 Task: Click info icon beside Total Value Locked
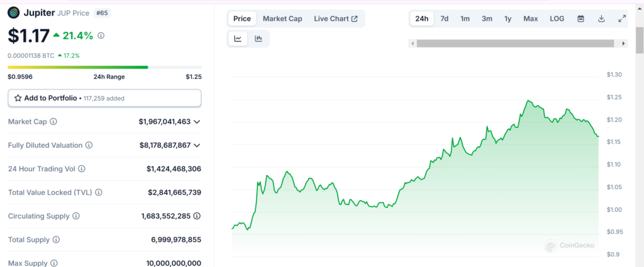click(99, 192)
